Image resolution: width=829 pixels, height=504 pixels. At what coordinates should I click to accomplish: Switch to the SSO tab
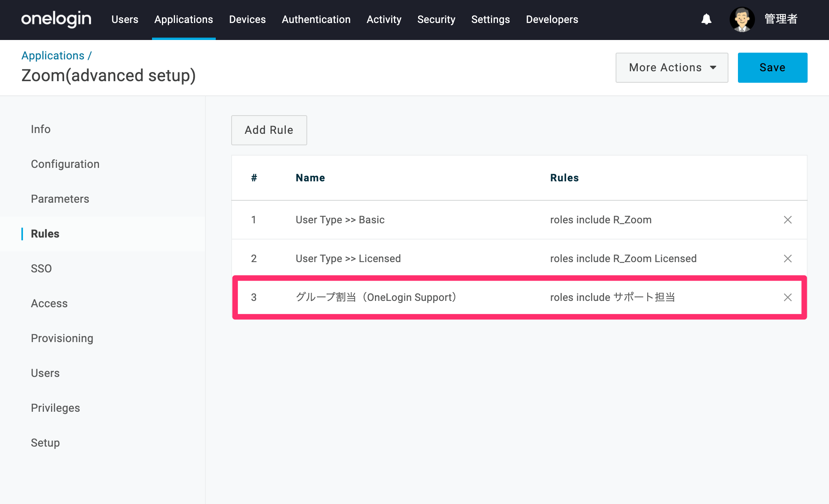[42, 268]
